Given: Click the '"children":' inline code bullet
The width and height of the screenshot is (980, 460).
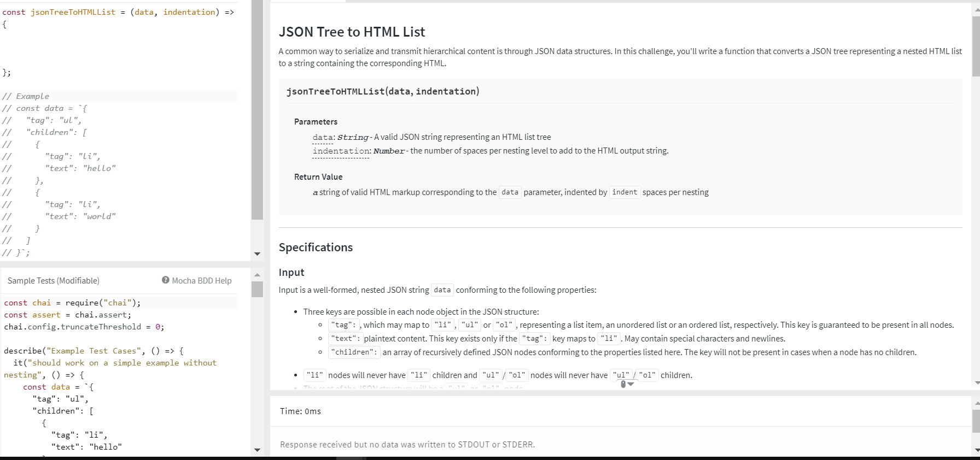Looking at the screenshot, I should pos(354,352).
